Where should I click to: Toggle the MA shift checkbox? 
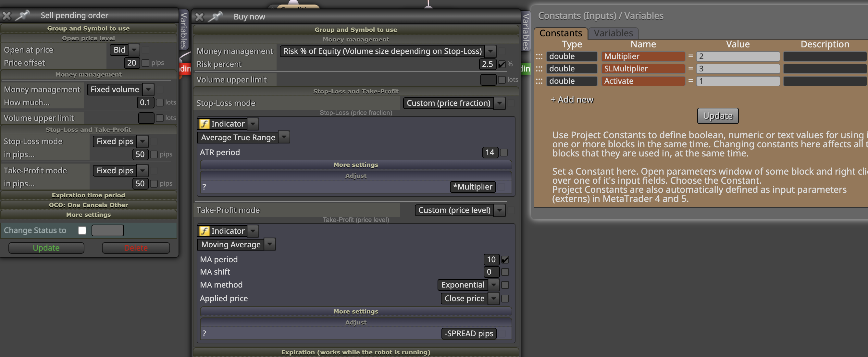tap(505, 272)
